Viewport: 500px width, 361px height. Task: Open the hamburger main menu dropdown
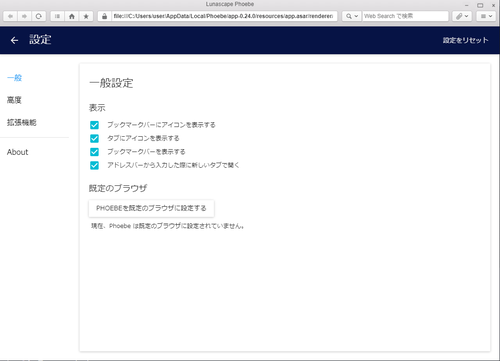pyautogui.click(x=486, y=16)
